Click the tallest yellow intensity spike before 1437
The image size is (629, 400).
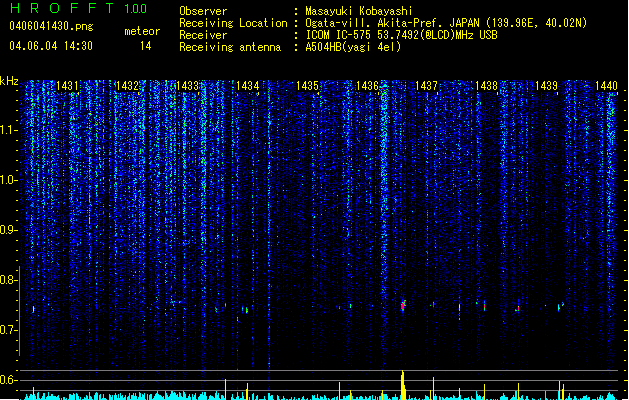tap(403, 385)
